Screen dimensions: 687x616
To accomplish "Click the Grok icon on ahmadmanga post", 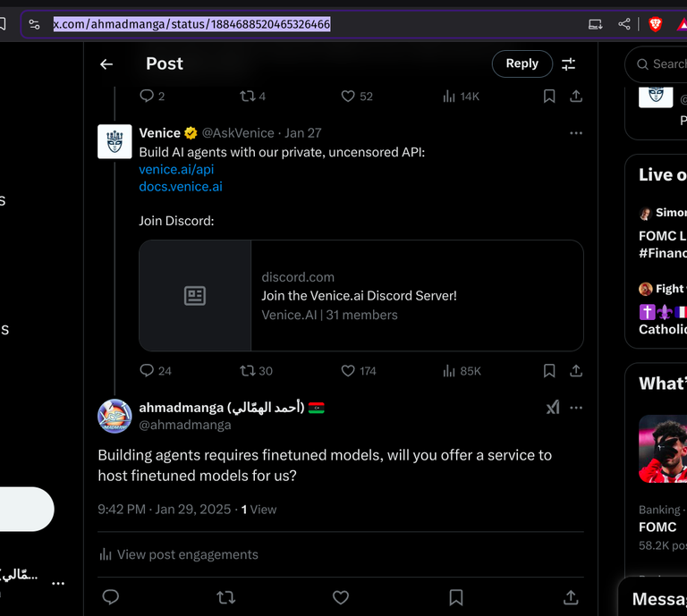I will click(x=553, y=408).
